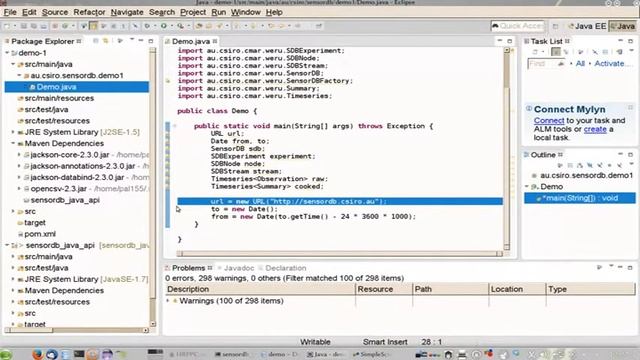Click the Quick Access search field
Image resolution: width=640 pixels, height=360 pixels.
[518, 26]
